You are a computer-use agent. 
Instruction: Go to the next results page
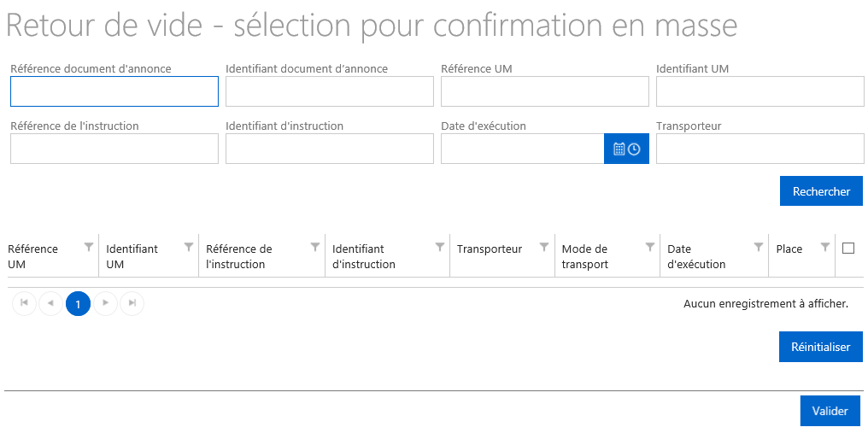105,303
